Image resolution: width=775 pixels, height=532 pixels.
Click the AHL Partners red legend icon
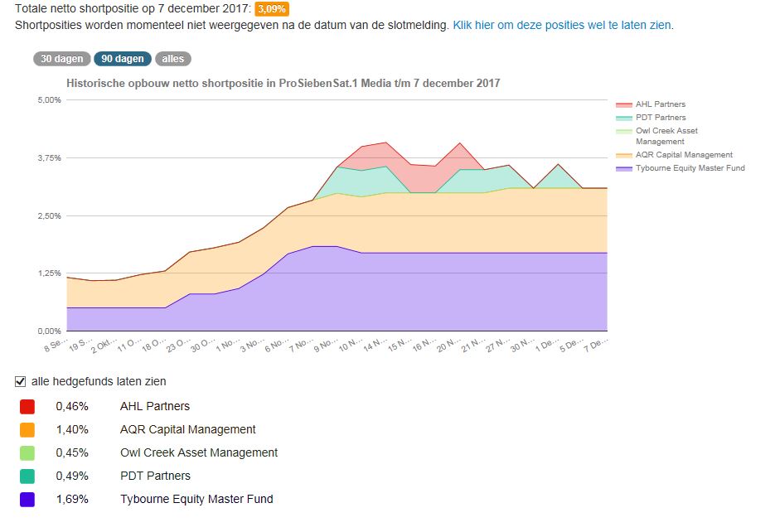click(624, 105)
